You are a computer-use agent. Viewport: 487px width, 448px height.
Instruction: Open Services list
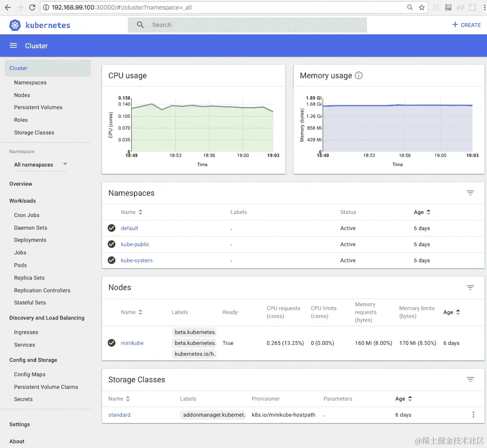(x=24, y=345)
